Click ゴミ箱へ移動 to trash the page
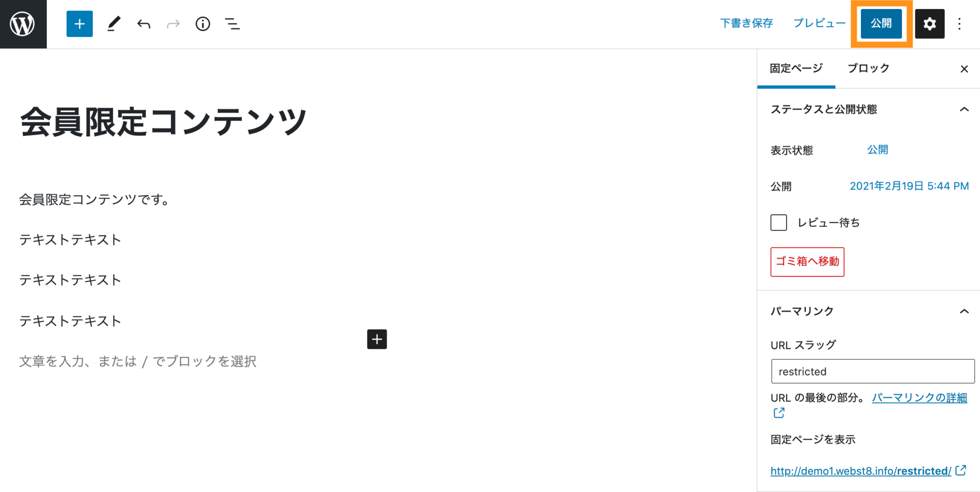The height and width of the screenshot is (492, 980). tap(807, 262)
